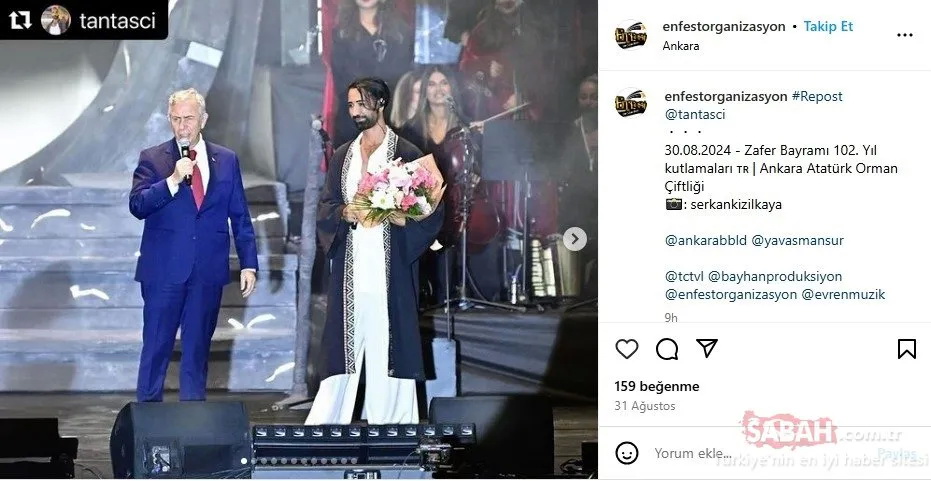Open the three-dots more options menu
Viewport: 931px width, 481px height.
click(905, 35)
